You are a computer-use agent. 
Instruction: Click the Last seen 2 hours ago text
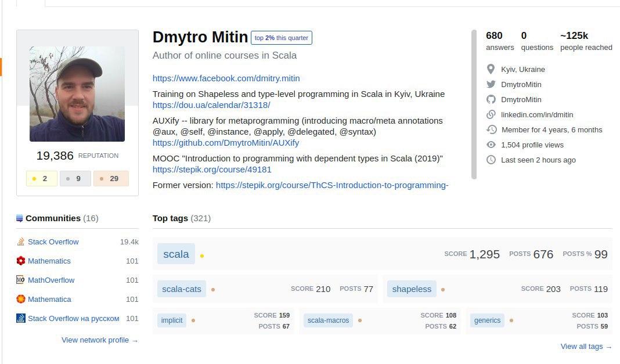pyautogui.click(x=538, y=160)
